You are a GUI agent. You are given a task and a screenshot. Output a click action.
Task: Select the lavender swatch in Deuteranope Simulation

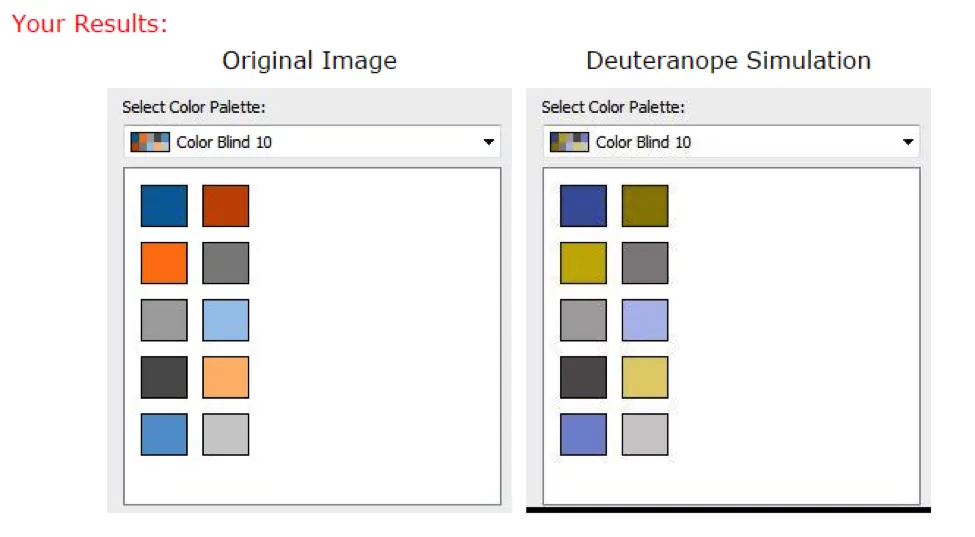pyautogui.click(x=644, y=320)
